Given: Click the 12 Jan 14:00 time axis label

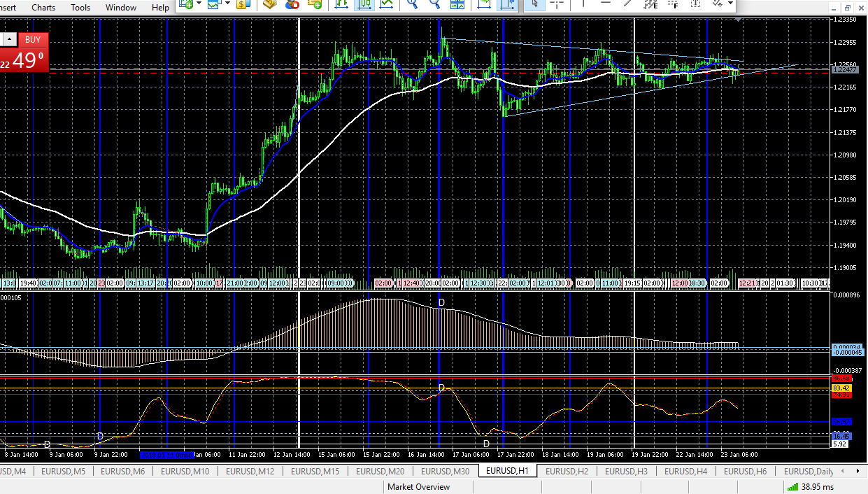Looking at the screenshot, I should pos(293,454).
